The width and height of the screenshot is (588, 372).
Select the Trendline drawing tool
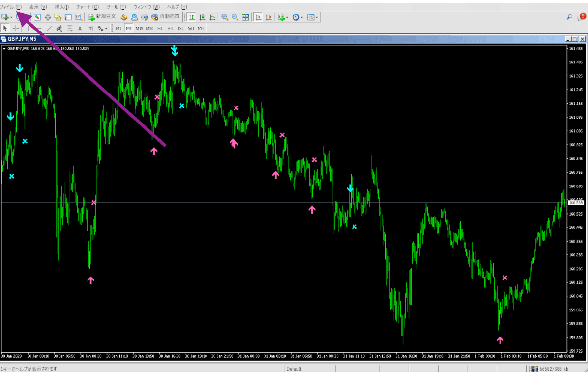point(49,28)
